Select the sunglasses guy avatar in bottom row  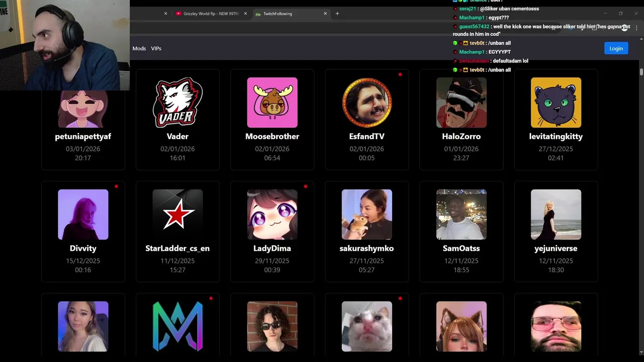tap(272, 327)
